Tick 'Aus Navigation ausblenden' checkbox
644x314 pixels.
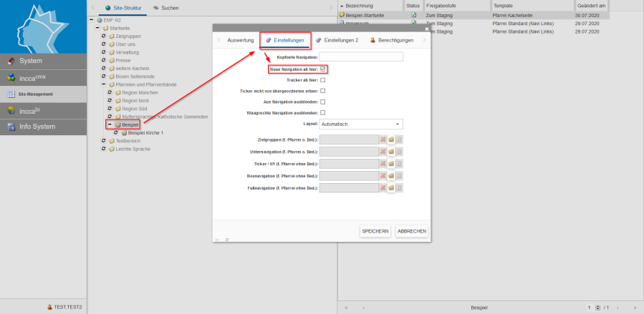click(323, 102)
